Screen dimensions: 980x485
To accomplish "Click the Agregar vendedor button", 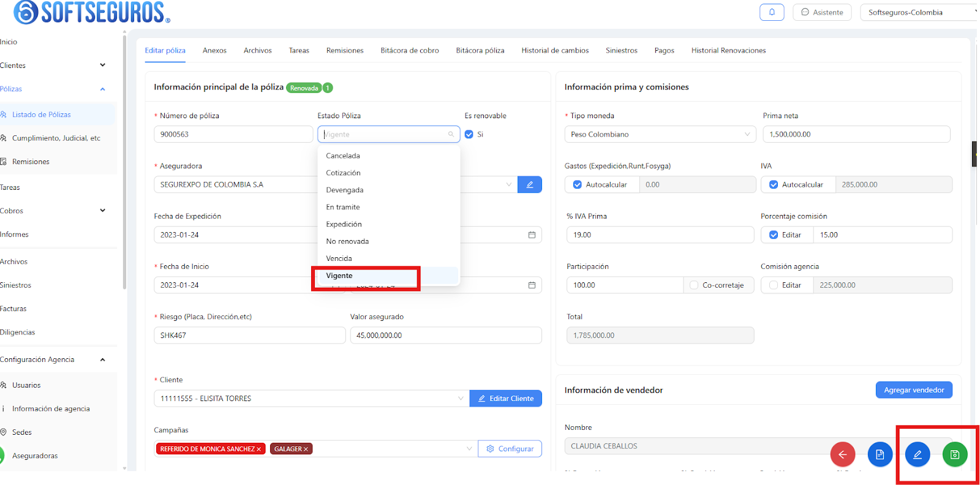I will pyautogui.click(x=914, y=390).
